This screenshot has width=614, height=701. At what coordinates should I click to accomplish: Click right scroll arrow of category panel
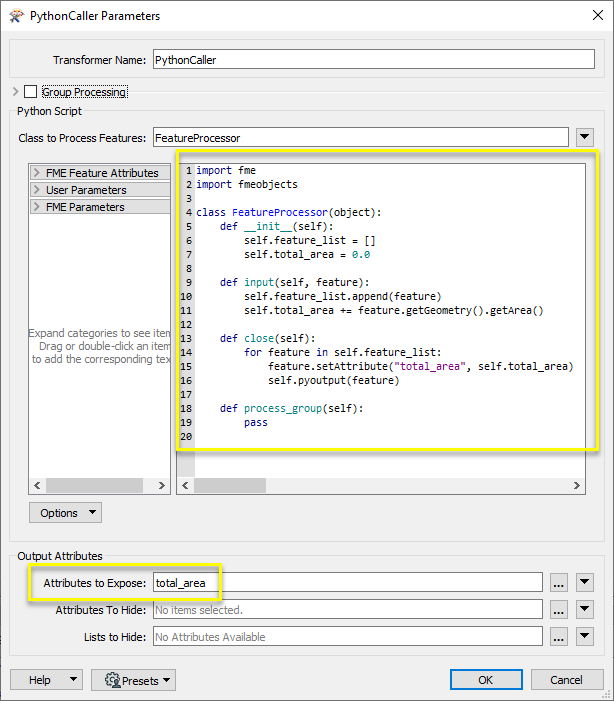(161, 486)
